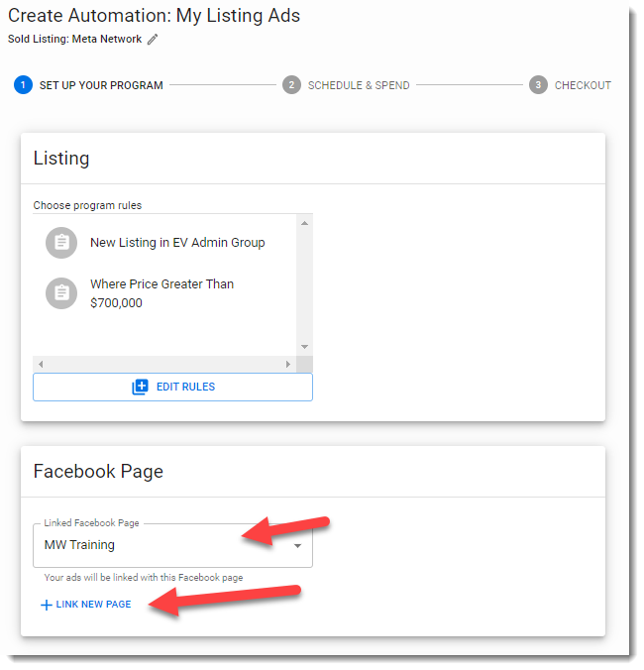Select the Where Price Greater Than $700,000 rule
This screenshot has width=644, height=670.
coord(161,293)
